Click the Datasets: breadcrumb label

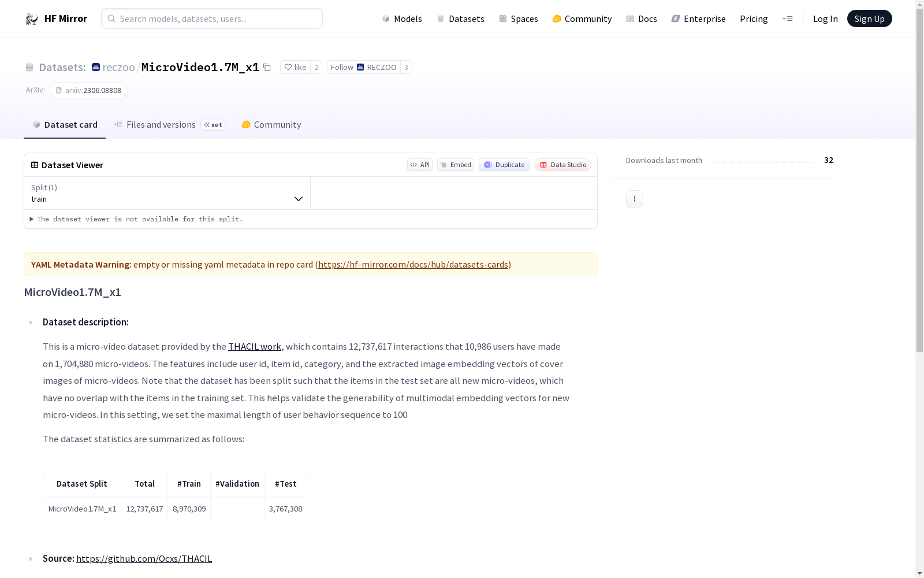[62, 67]
